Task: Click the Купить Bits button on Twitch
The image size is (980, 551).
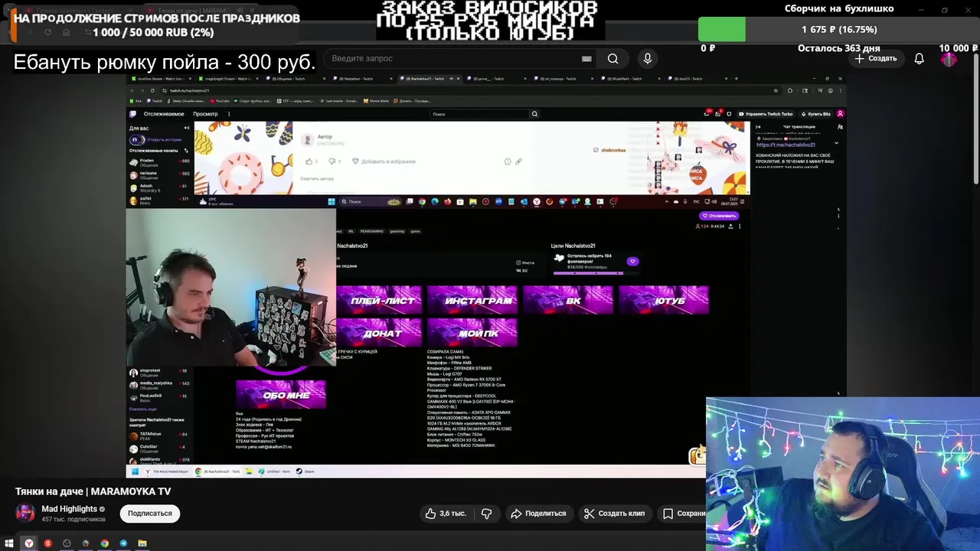Action: point(815,114)
